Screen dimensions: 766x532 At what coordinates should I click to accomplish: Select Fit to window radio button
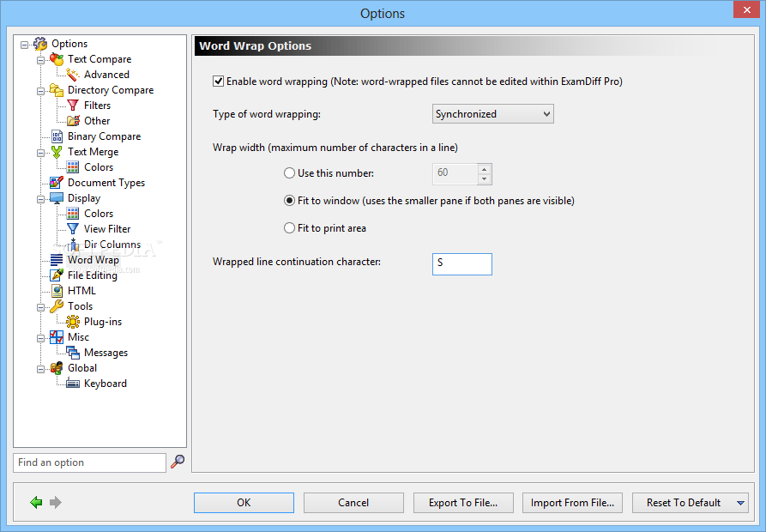point(289,201)
